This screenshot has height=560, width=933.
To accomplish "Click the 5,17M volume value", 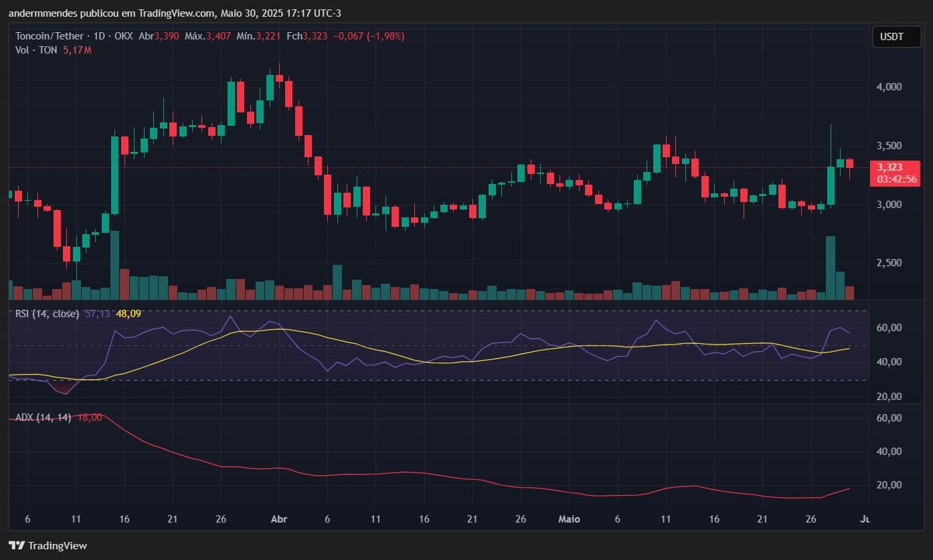I will [x=76, y=50].
